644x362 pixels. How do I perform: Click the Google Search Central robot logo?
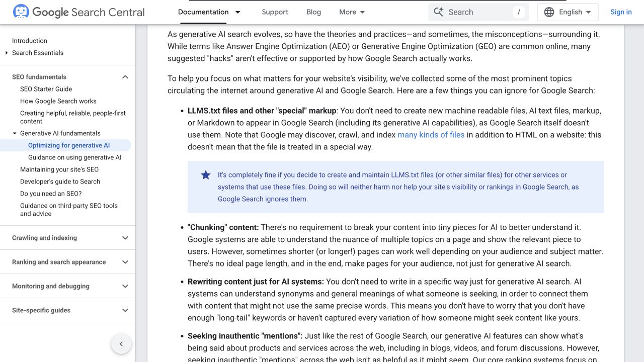tap(21, 12)
